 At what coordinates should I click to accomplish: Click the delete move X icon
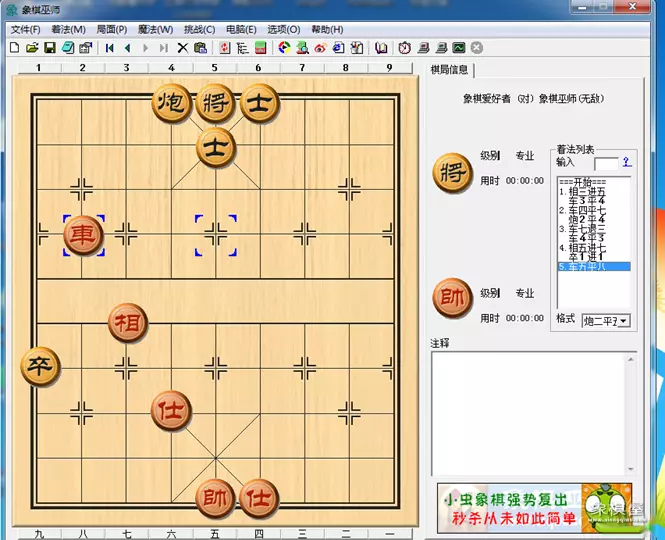(183, 47)
